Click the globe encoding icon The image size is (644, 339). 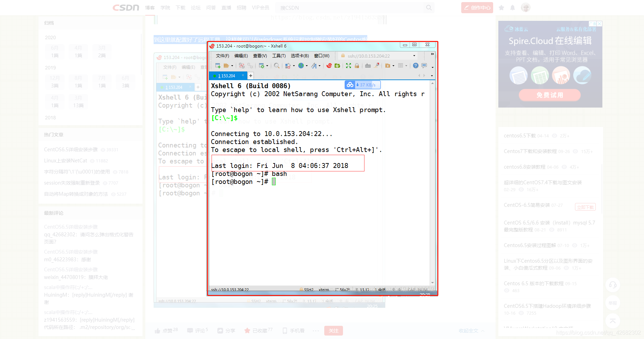301,66
